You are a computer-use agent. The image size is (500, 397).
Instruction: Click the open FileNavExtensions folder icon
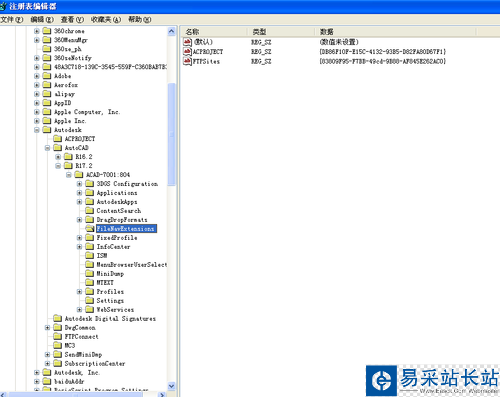coord(89,229)
